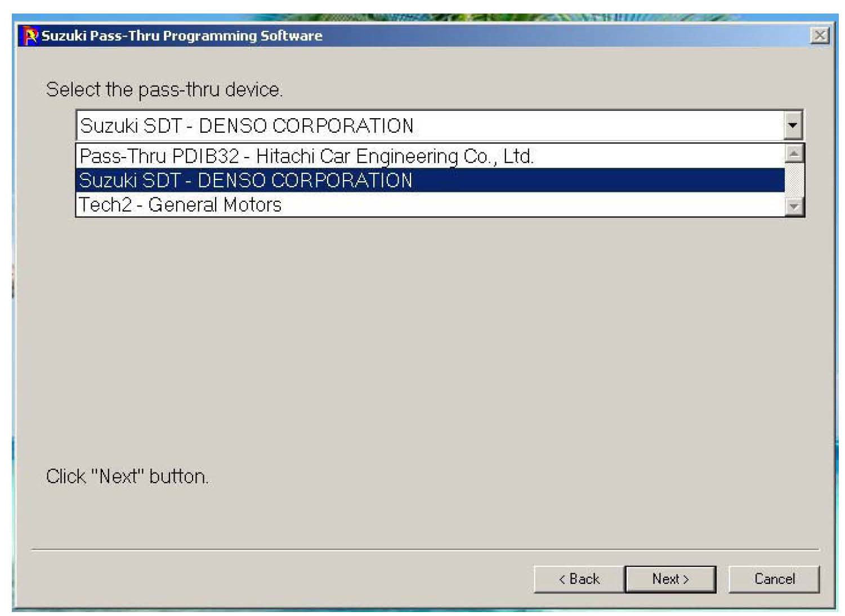Viewport: 845px width, 616px height.
Task: Click the Suzuki app icon in title bar
Action: (x=30, y=36)
